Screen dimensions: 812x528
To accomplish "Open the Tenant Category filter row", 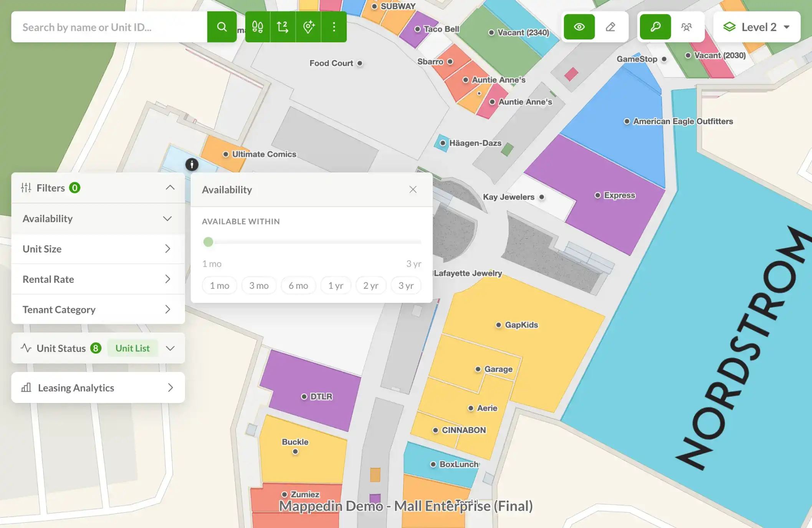I will point(98,309).
